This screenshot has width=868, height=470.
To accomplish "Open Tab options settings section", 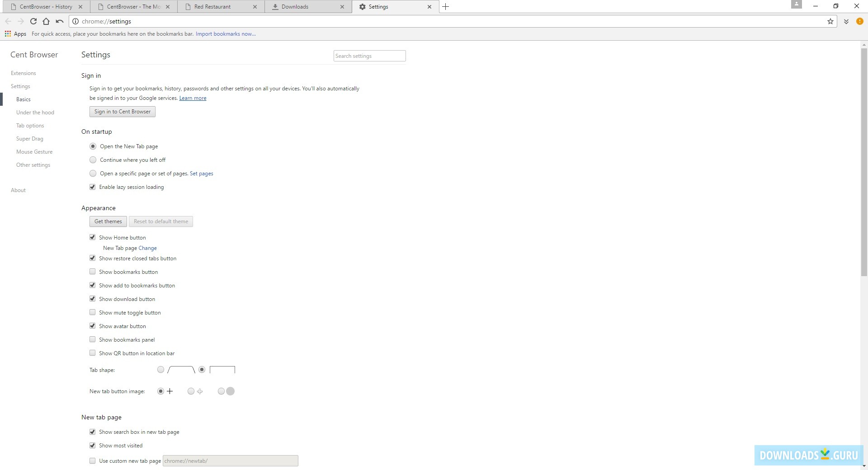I will coord(30,126).
